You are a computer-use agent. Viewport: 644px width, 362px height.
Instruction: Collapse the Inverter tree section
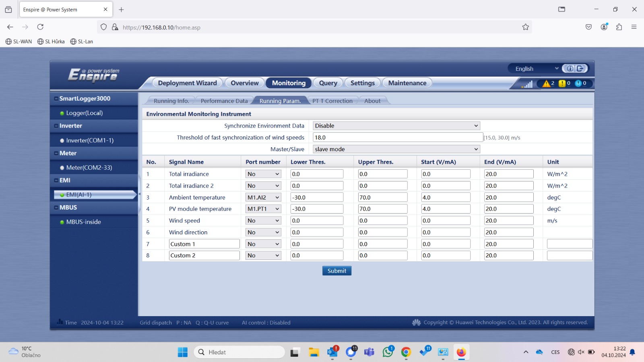tap(56, 126)
